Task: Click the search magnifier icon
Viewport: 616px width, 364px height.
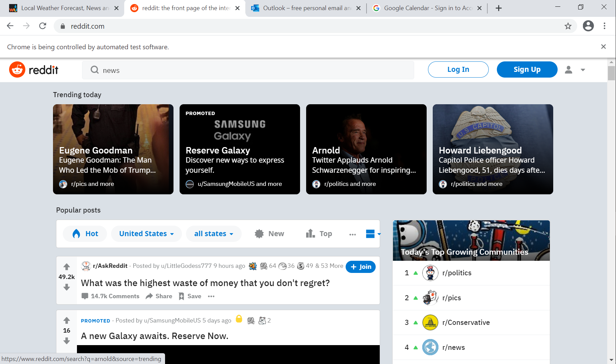Action: click(95, 70)
